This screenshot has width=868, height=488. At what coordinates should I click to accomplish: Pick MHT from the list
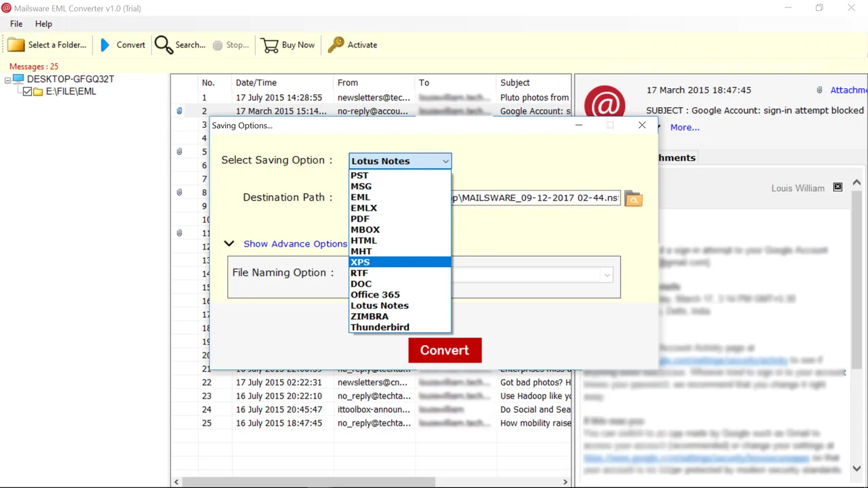point(400,251)
